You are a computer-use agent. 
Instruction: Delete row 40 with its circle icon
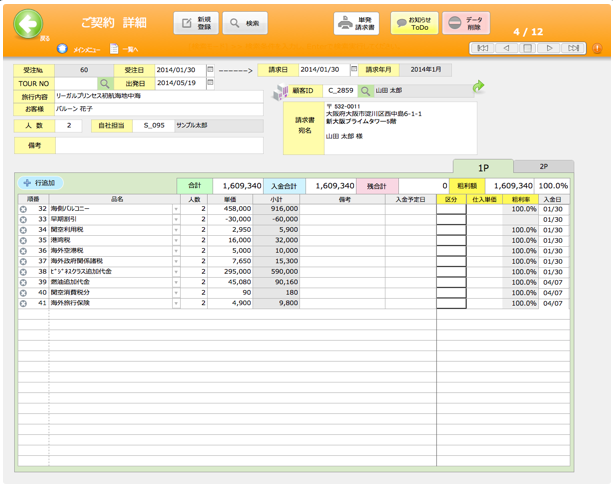23,293
